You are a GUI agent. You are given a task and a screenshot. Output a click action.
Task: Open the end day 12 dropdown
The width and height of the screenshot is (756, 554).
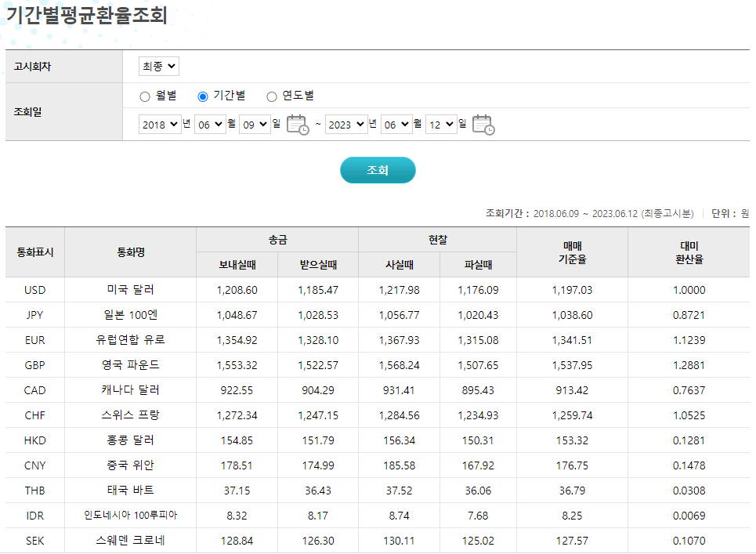coord(440,124)
